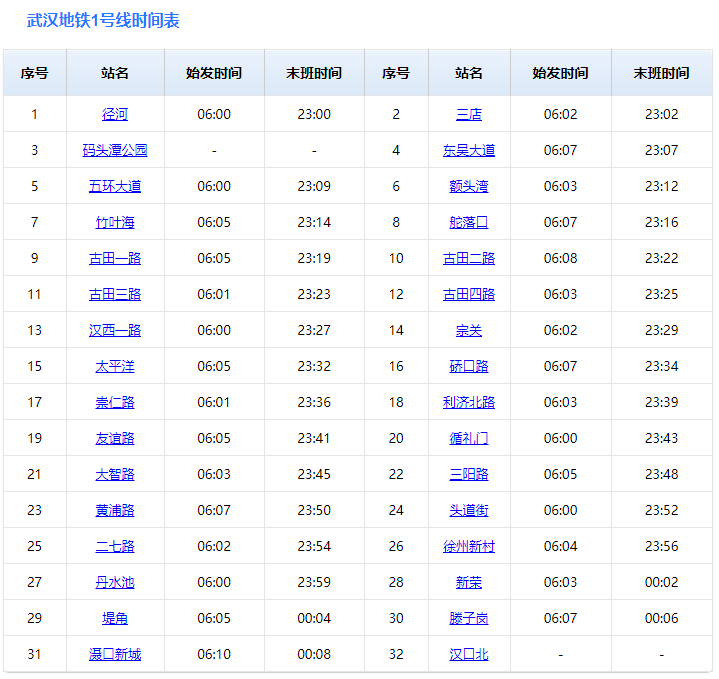Select the 23:50 time for 黄浦路
719x679 pixels.
pos(314,510)
